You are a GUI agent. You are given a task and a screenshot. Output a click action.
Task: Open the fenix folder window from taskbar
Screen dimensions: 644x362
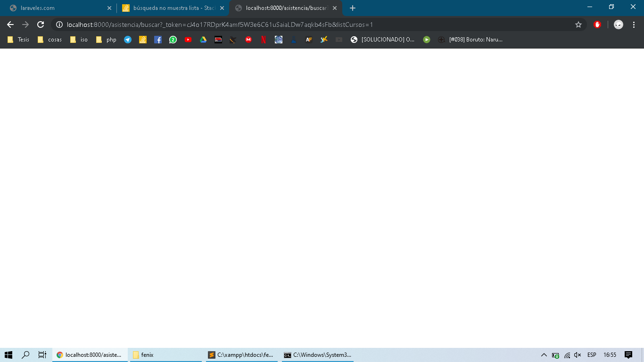point(165,355)
